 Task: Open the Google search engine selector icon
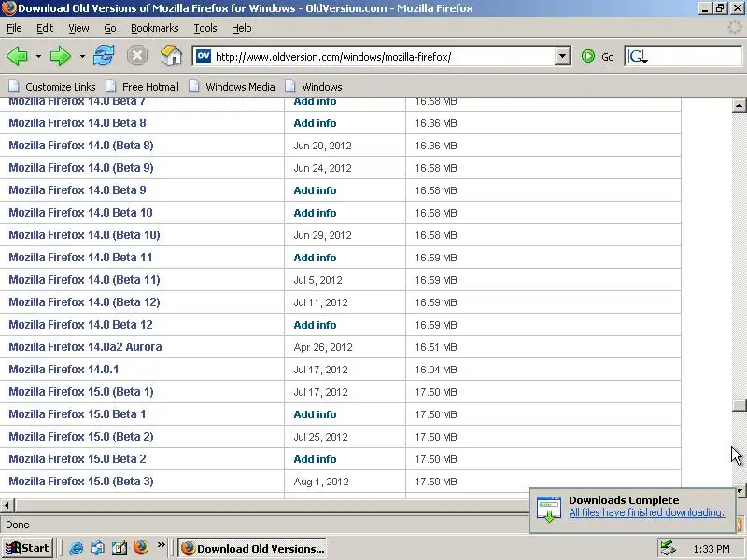tap(638, 57)
